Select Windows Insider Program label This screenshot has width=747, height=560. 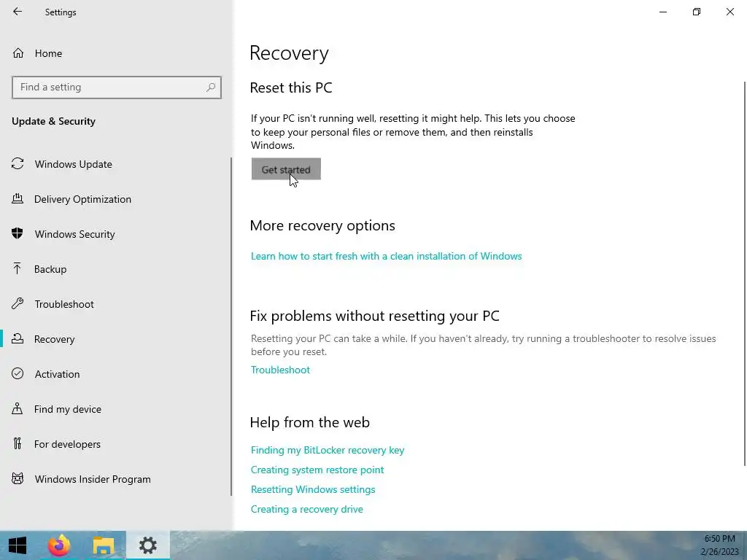click(x=93, y=479)
